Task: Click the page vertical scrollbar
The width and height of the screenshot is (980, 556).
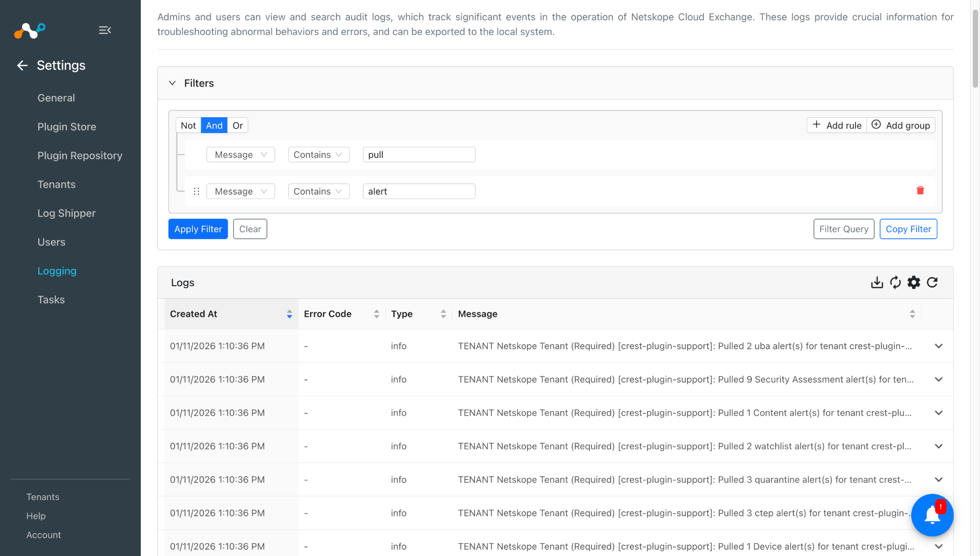Action: 975,48
